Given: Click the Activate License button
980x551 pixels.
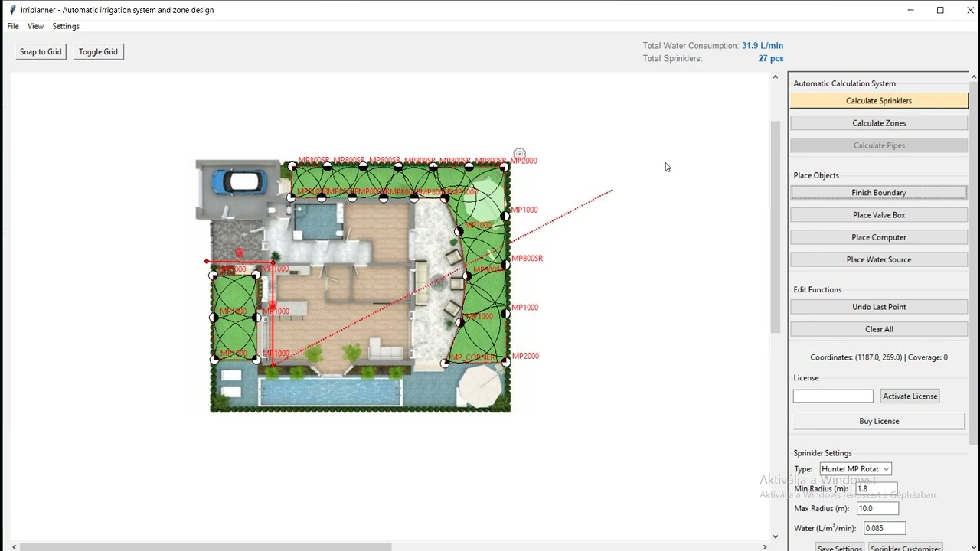Looking at the screenshot, I should coord(910,396).
